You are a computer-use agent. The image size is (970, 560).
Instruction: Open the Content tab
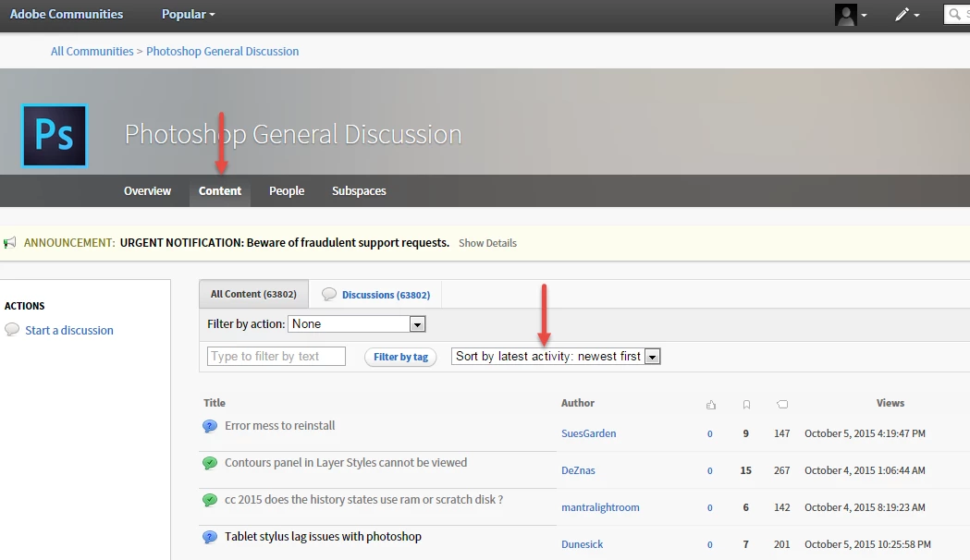click(219, 191)
